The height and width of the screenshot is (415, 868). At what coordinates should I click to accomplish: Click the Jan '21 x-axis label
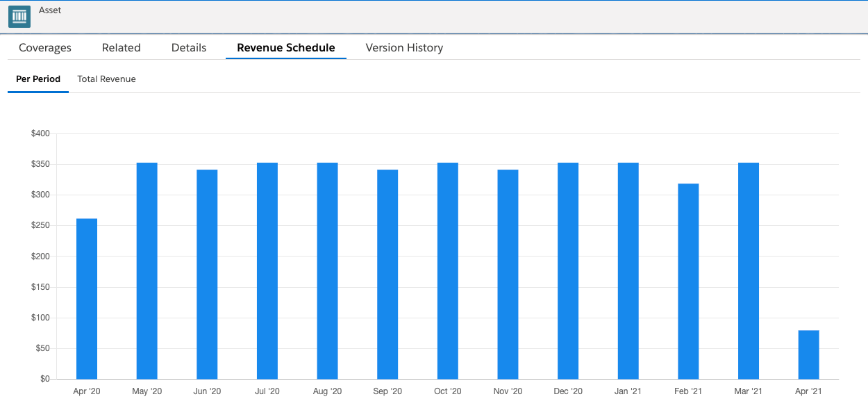tap(628, 391)
